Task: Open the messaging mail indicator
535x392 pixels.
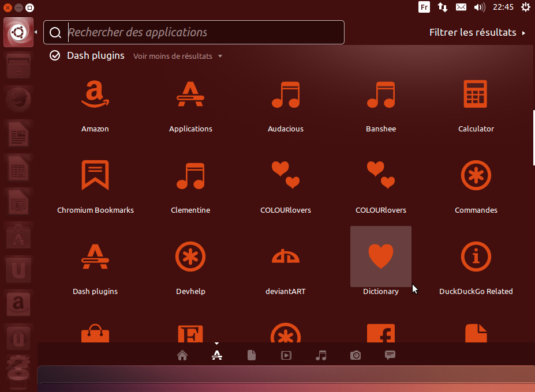Action: pos(461,7)
